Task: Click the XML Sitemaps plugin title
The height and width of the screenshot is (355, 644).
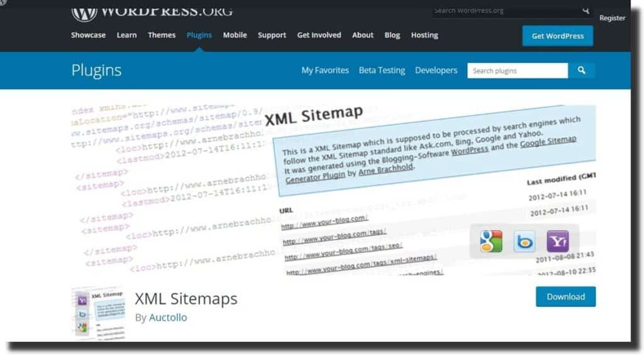Action: [186, 299]
